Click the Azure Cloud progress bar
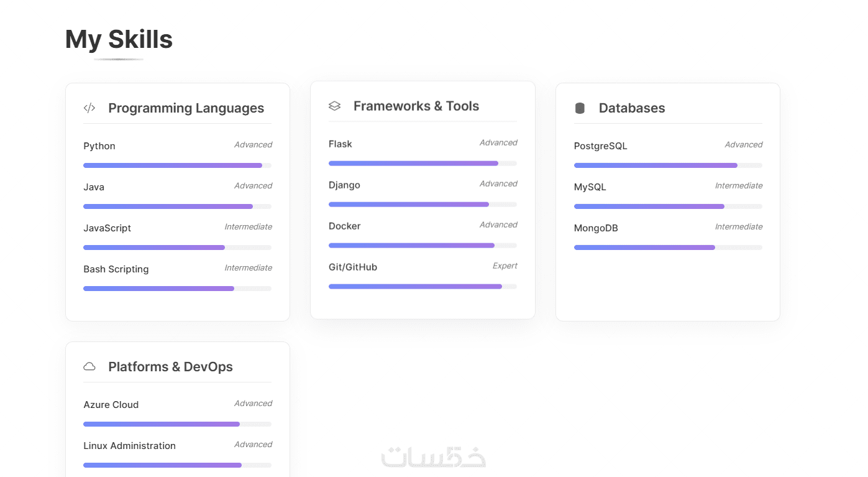 click(x=177, y=424)
